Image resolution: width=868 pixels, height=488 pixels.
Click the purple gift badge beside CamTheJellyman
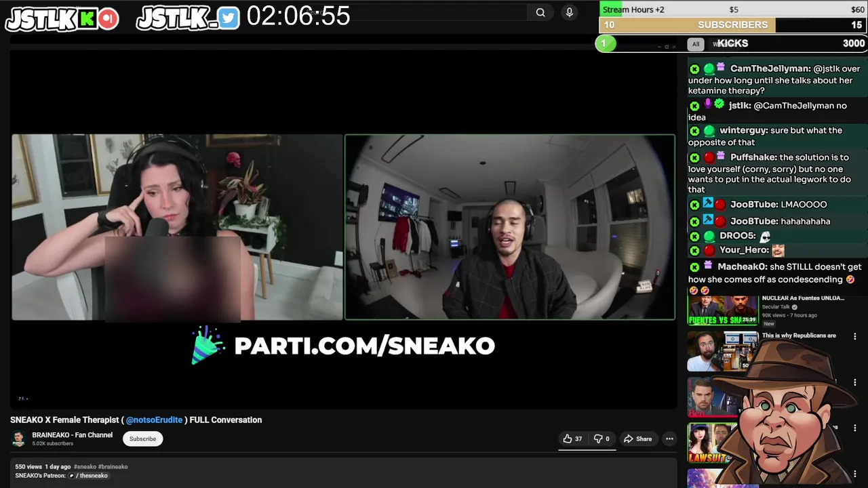(x=721, y=67)
